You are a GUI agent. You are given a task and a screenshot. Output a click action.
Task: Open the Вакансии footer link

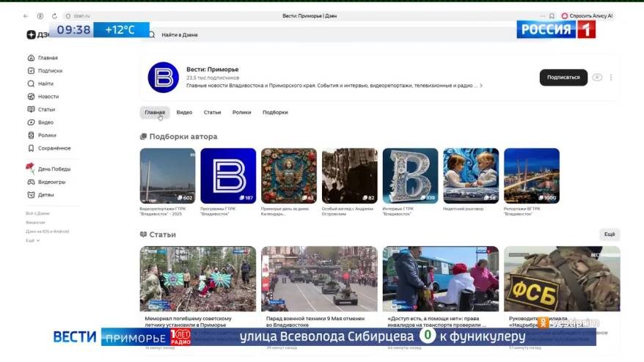click(35, 223)
